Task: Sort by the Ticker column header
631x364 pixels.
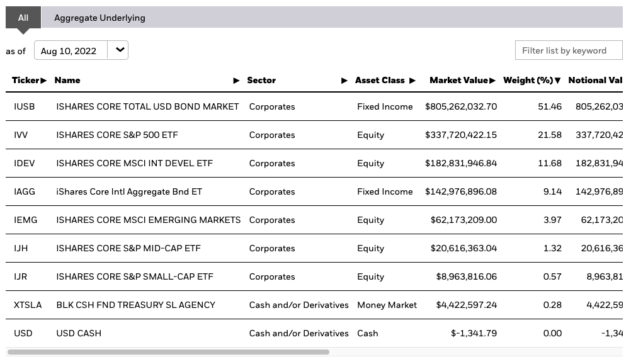Action: coord(25,80)
